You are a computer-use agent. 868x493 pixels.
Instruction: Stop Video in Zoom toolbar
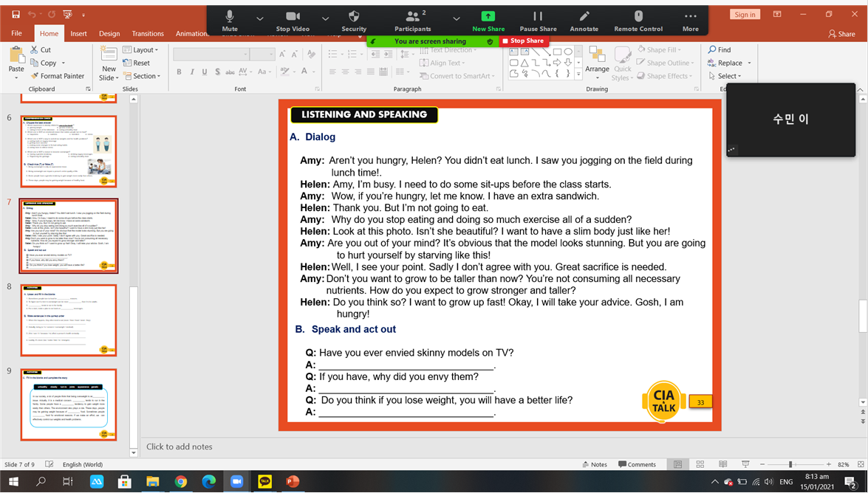[293, 21]
